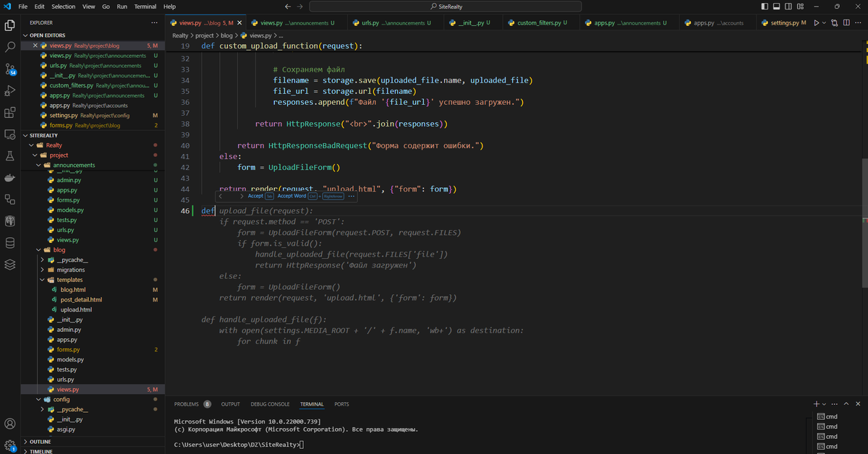Go forward with title bar right arrow
The image size is (868, 454).
[301, 7]
